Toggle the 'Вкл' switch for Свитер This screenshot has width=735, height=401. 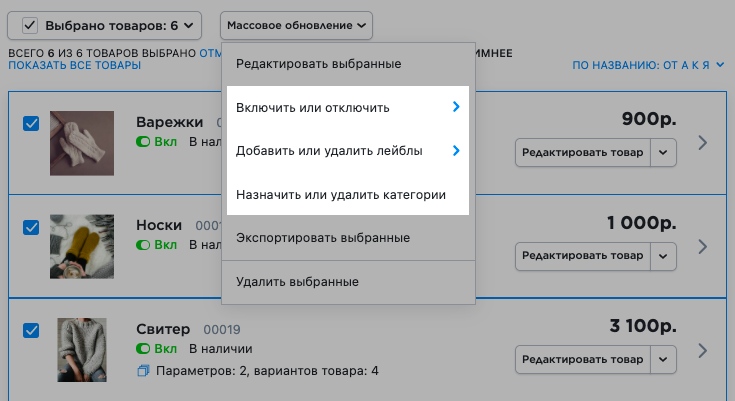tap(143, 348)
